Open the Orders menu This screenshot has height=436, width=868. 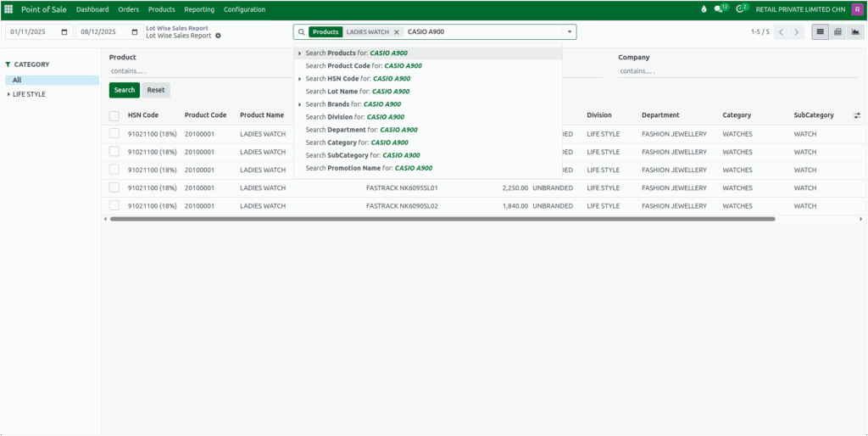[129, 9]
